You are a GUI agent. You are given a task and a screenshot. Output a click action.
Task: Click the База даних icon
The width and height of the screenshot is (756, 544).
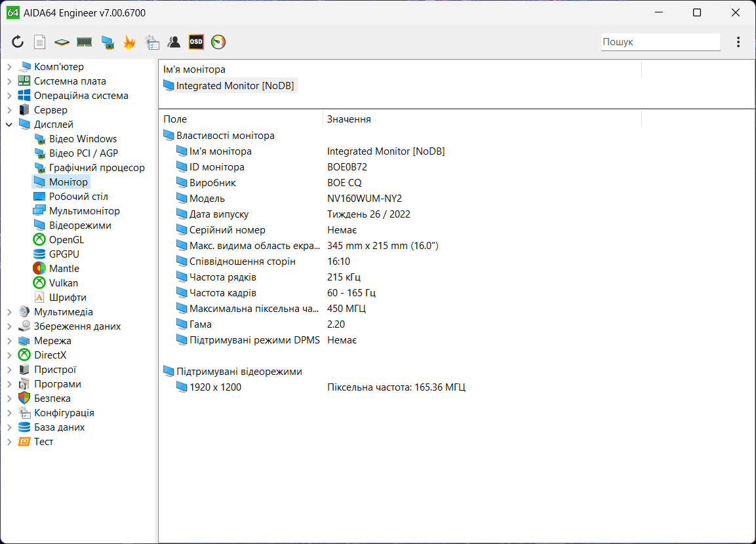click(x=24, y=427)
